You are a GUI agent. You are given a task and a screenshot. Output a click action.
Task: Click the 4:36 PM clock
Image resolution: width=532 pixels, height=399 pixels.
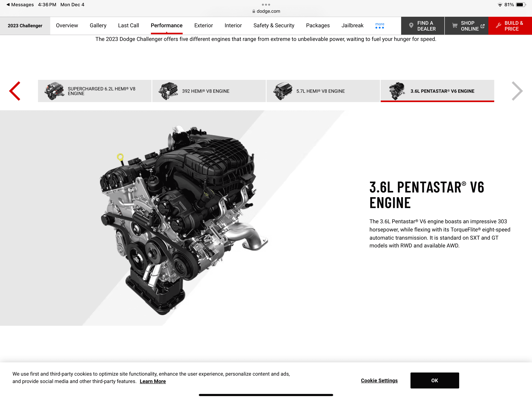coord(47,4)
